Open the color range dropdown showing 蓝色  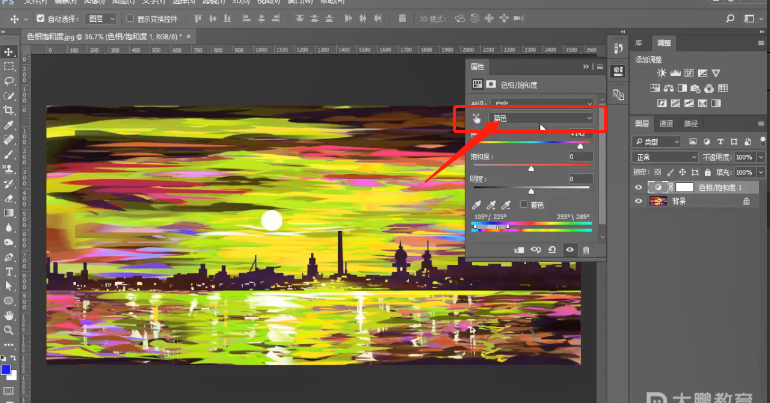click(x=540, y=119)
